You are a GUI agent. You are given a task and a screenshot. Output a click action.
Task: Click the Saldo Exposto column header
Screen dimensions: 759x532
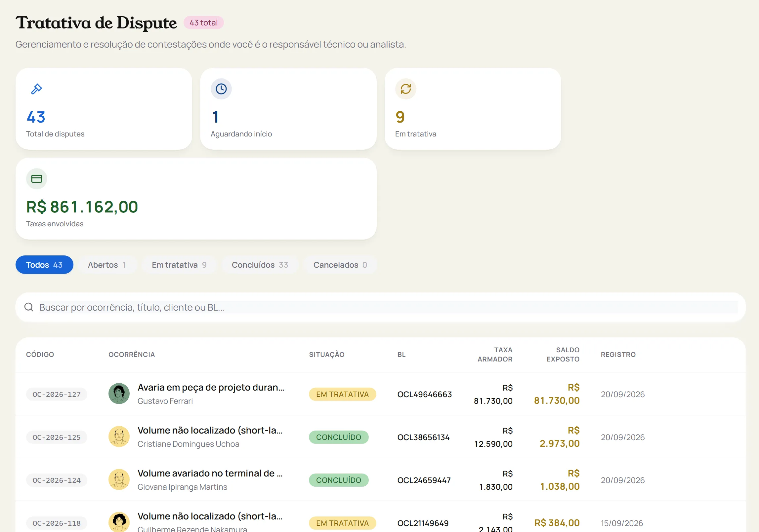coord(563,355)
